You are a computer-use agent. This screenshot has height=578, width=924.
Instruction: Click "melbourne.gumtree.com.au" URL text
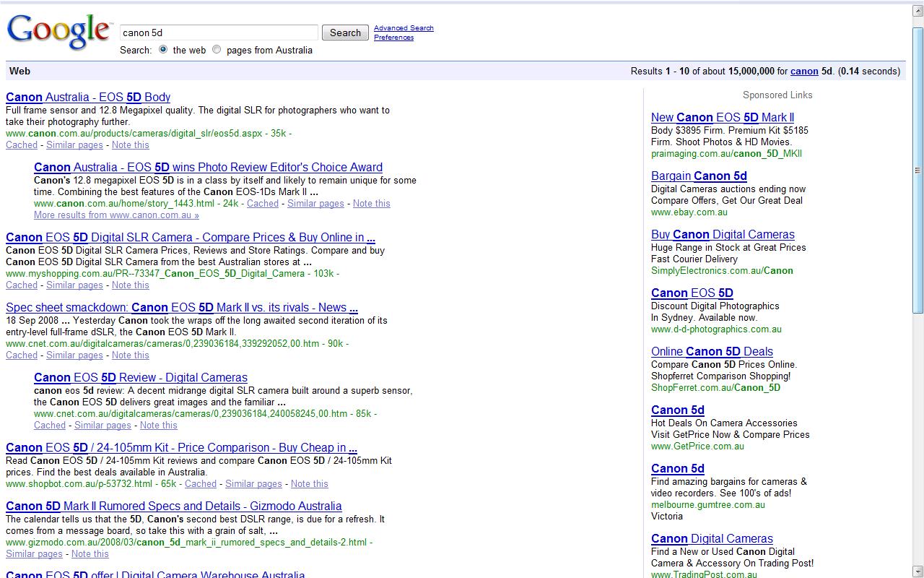[708, 504]
